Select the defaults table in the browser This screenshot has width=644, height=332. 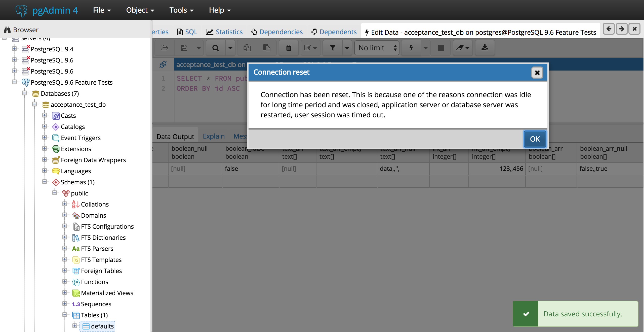103,326
